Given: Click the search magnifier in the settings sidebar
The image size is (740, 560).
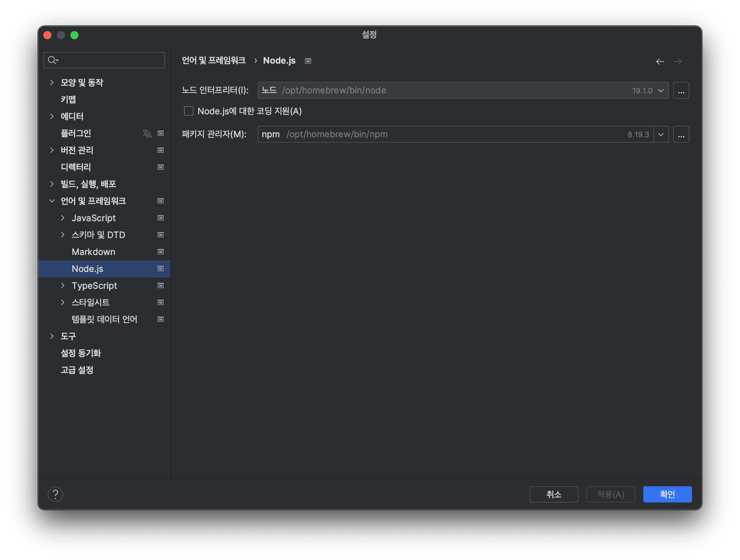Looking at the screenshot, I should point(53,60).
